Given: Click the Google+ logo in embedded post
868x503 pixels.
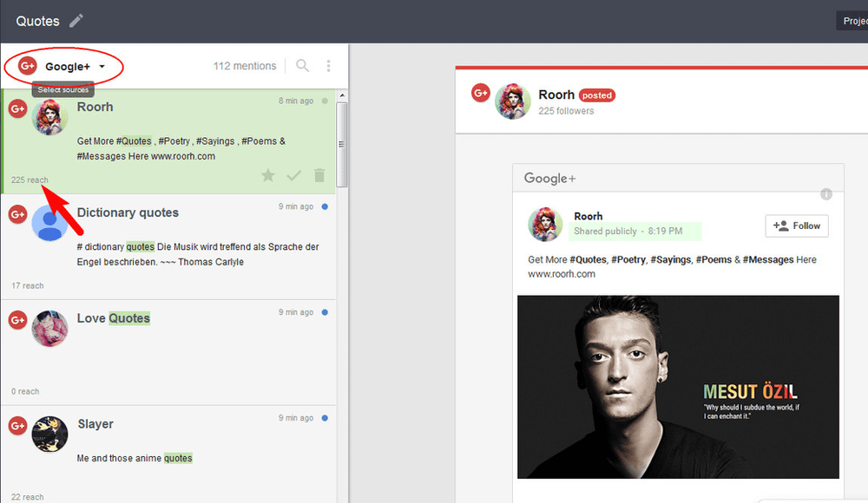Looking at the screenshot, I should 549,178.
